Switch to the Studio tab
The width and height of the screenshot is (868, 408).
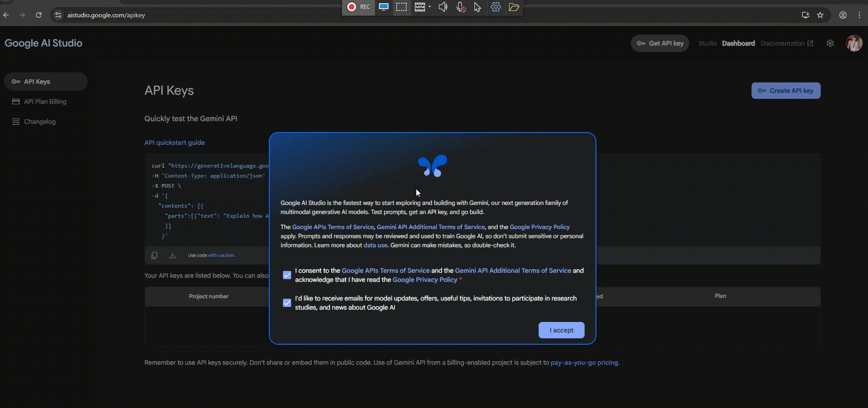click(x=707, y=43)
